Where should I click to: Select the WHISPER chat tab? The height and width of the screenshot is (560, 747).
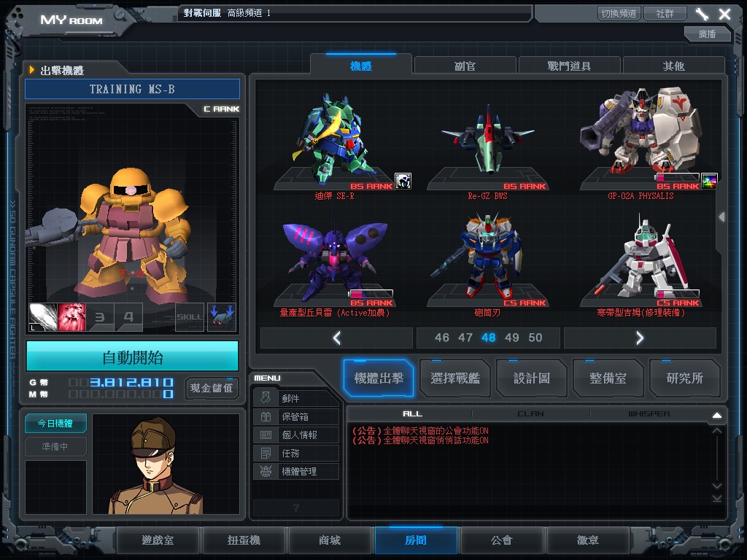649,414
